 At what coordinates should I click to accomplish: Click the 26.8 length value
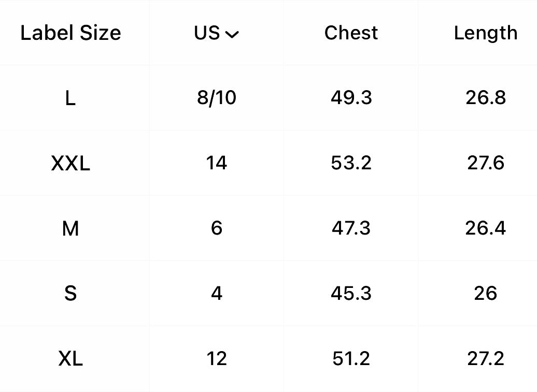485,98
